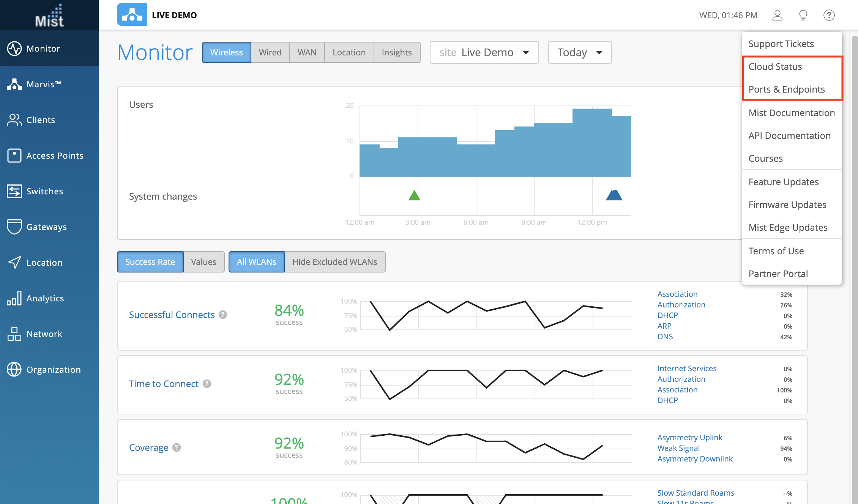Switch to the Wired tab
Image resolution: width=858 pixels, height=504 pixels.
(270, 52)
